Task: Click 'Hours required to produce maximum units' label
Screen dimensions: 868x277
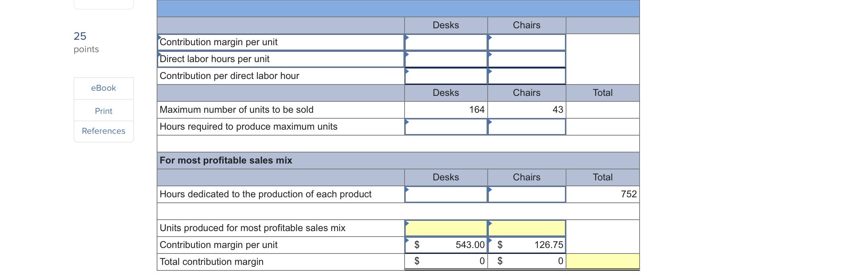Action: click(x=248, y=127)
